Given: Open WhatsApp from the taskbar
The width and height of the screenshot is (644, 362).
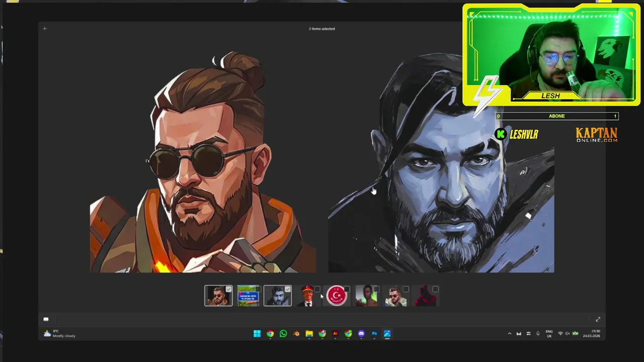Looking at the screenshot, I should (x=283, y=333).
